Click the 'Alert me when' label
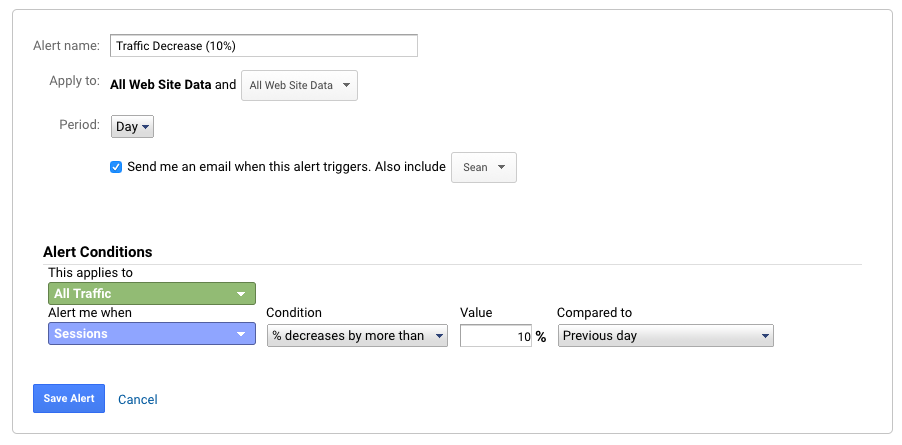 tap(90, 313)
